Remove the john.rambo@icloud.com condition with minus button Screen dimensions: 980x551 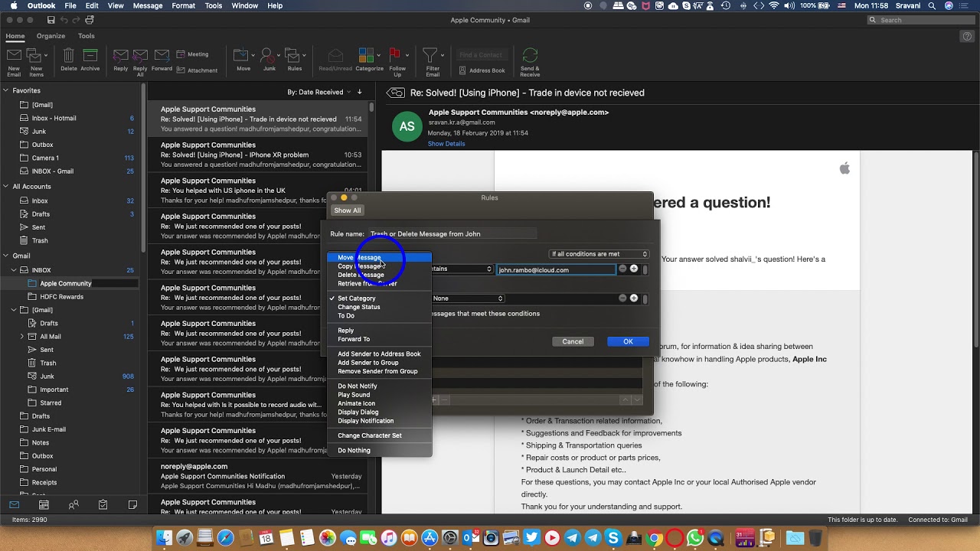(622, 269)
